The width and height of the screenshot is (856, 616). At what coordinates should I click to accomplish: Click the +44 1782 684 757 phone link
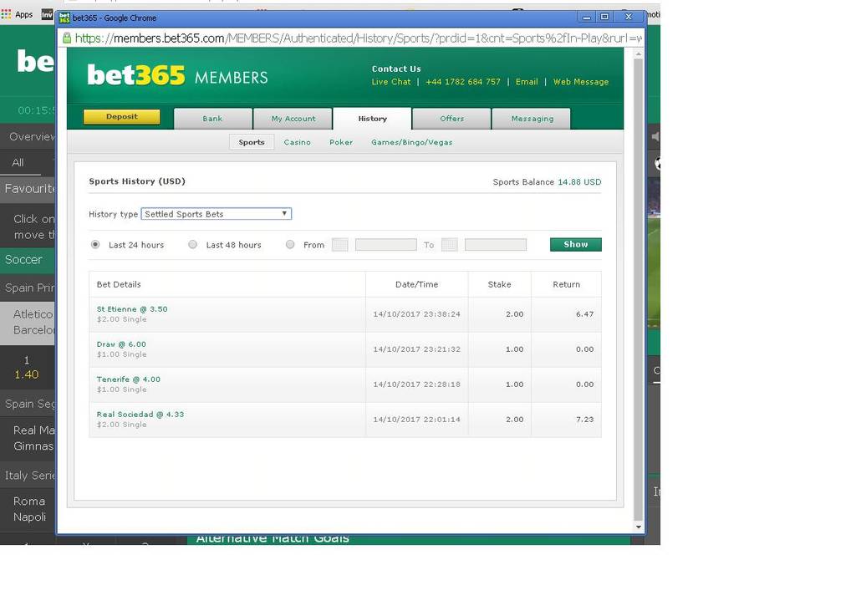click(x=463, y=82)
